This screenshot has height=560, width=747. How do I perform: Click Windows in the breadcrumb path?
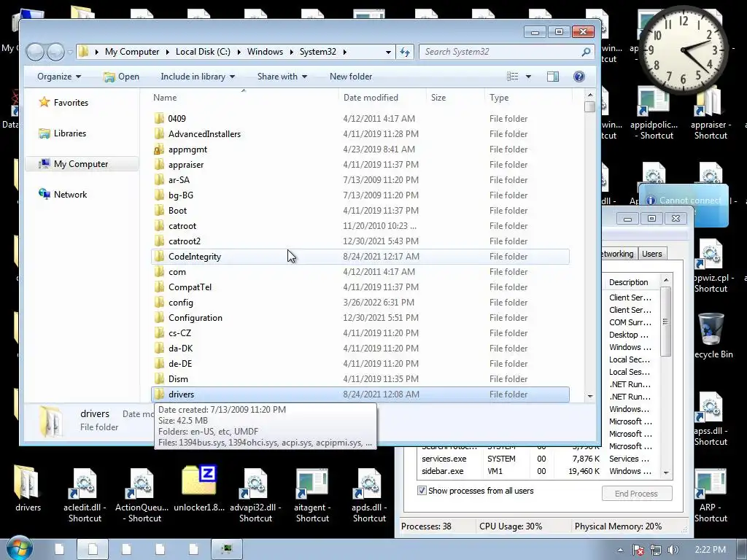pos(265,52)
